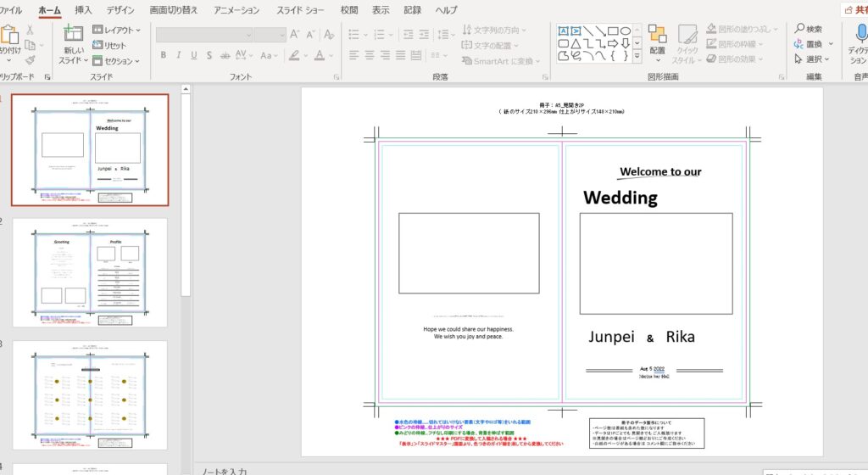
Task: Toggle Italic formatting
Action: pyautogui.click(x=178, y=56)
